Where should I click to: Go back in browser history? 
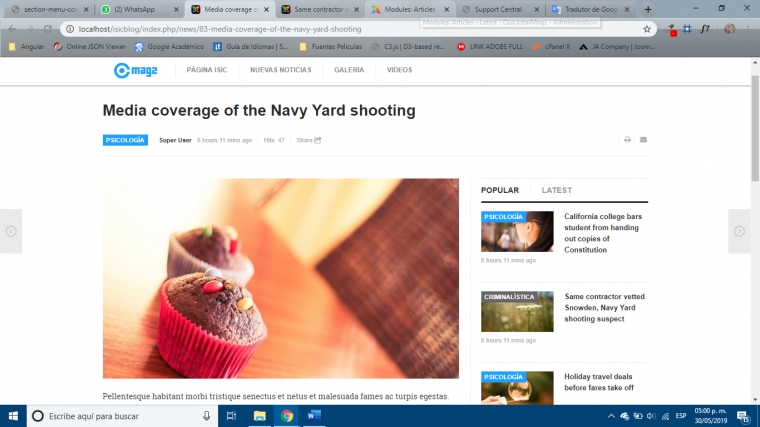pos(12,29)
